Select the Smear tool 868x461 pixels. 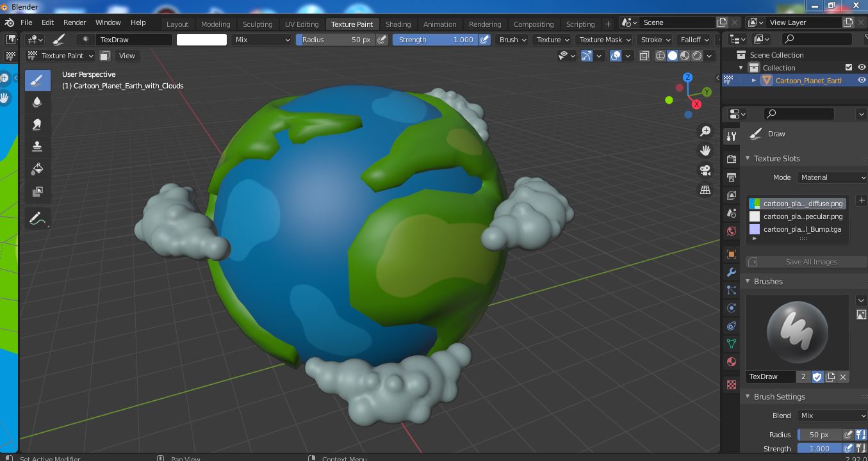pyautogui.click(x=38, y=125)
